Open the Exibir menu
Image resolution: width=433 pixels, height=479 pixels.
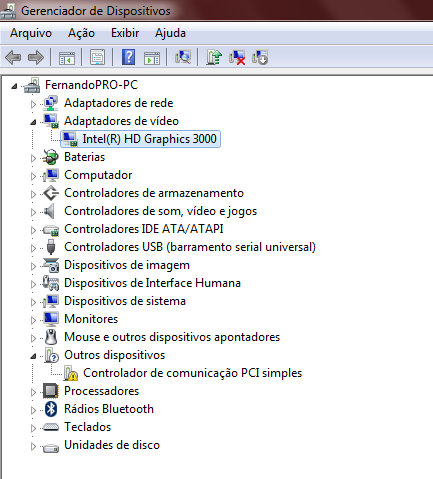(x=125, y=33)
